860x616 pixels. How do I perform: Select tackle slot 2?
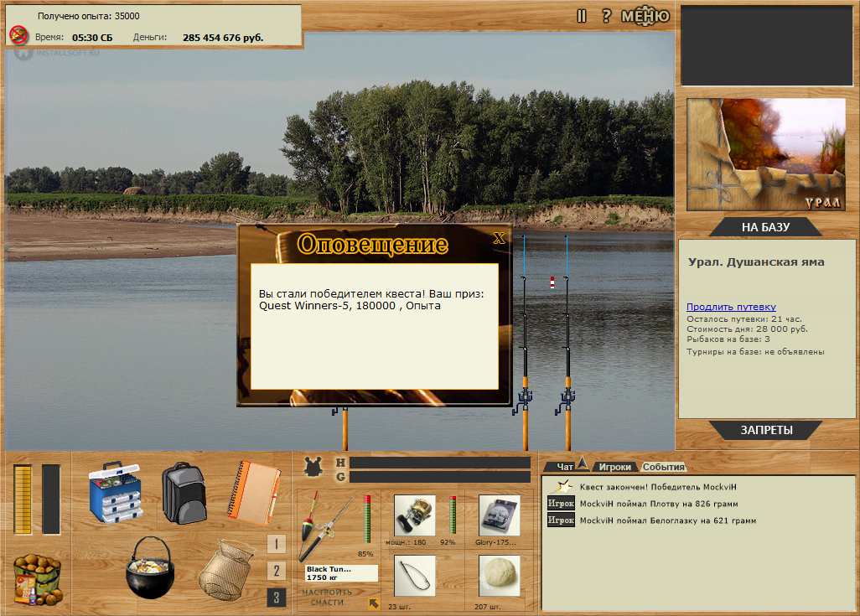coord(277,571)
